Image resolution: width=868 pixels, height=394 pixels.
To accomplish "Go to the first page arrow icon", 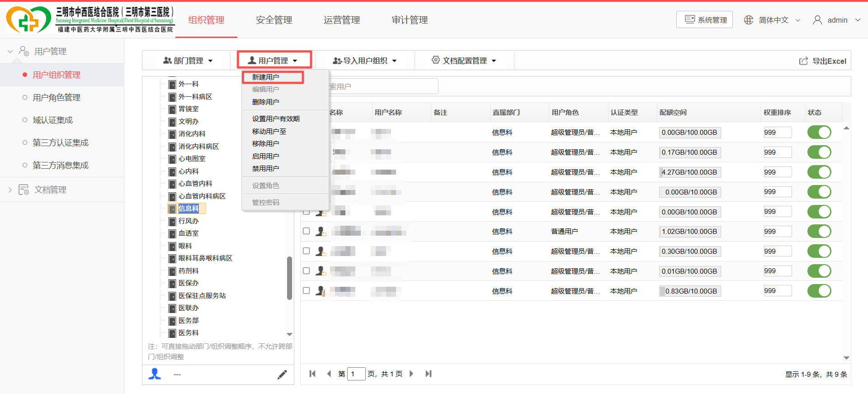I will click(x=312, y=374).
